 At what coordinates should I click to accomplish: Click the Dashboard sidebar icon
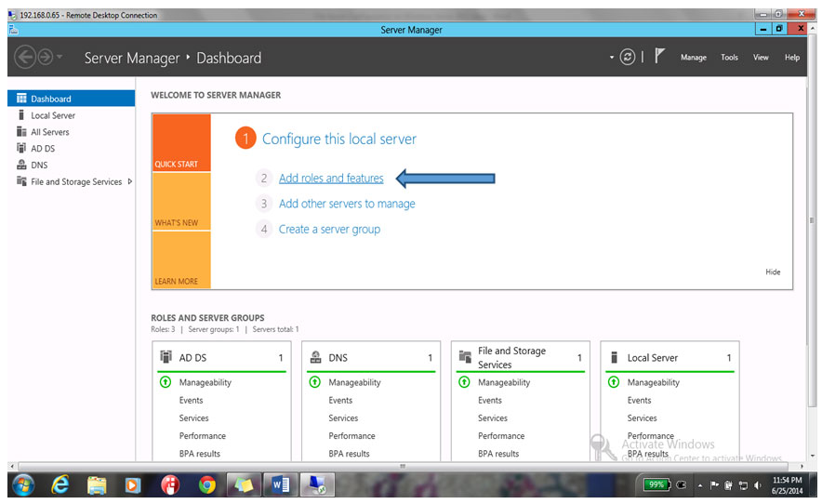[21, 98]
